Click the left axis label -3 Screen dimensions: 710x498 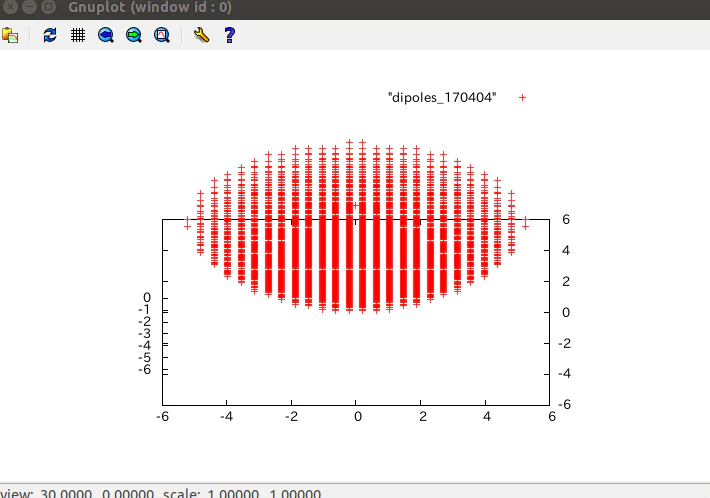tap(144, 334)
